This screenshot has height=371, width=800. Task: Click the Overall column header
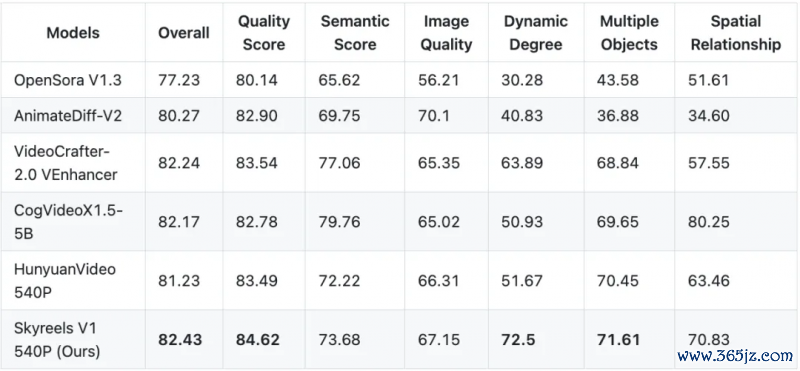click(184, 33)
